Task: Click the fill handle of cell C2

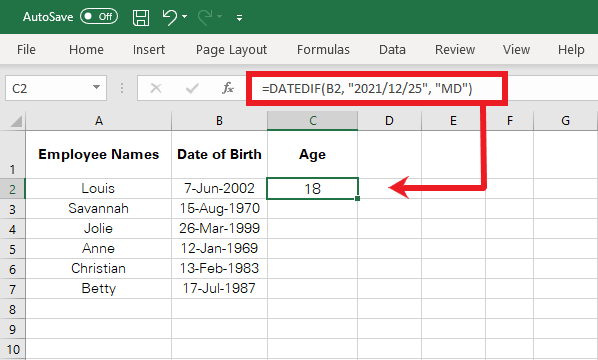Action: (357, 198)
